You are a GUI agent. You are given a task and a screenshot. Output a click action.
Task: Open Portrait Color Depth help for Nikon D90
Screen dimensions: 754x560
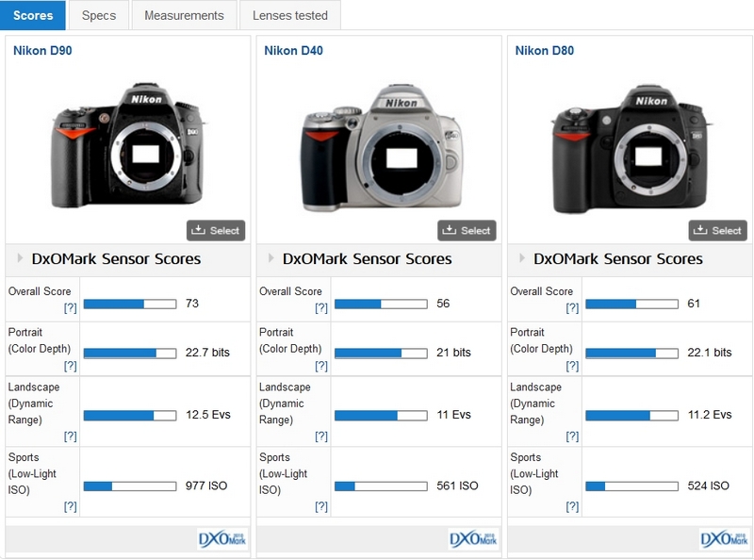click(70, 366)
